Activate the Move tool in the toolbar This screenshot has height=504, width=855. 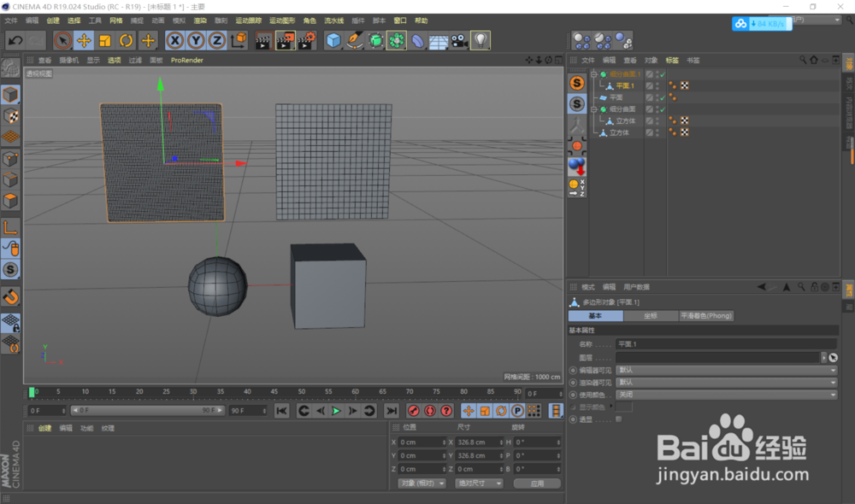[x=85, y=40]
